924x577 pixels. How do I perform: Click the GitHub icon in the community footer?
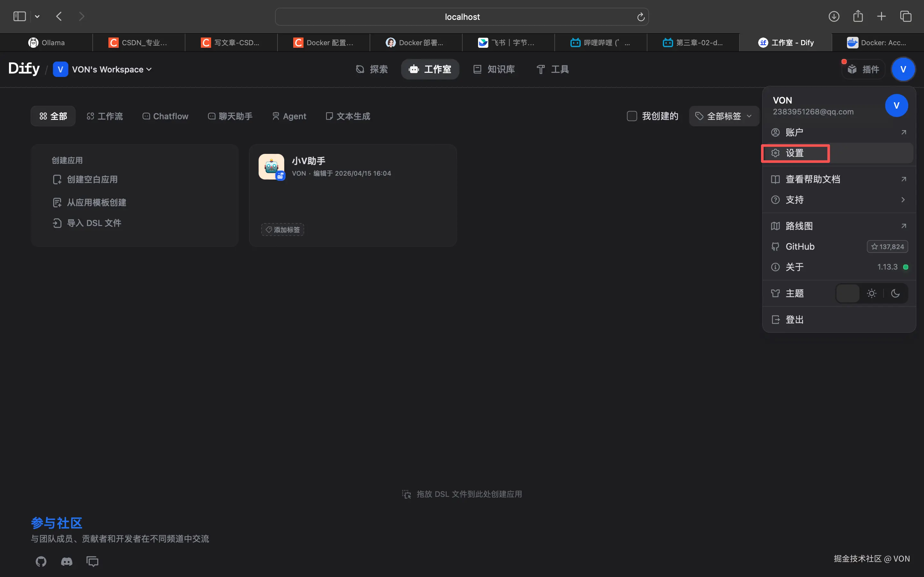[x=41, y=561]
